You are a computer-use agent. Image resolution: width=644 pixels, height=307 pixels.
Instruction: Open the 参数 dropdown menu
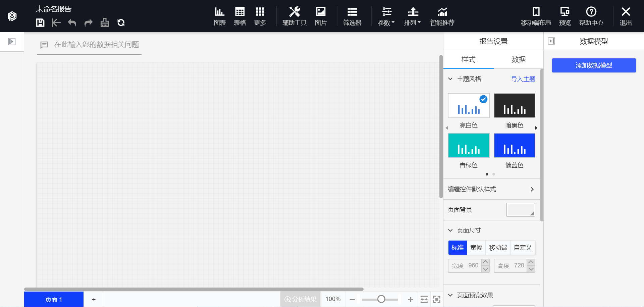click(x=386, y=16)
